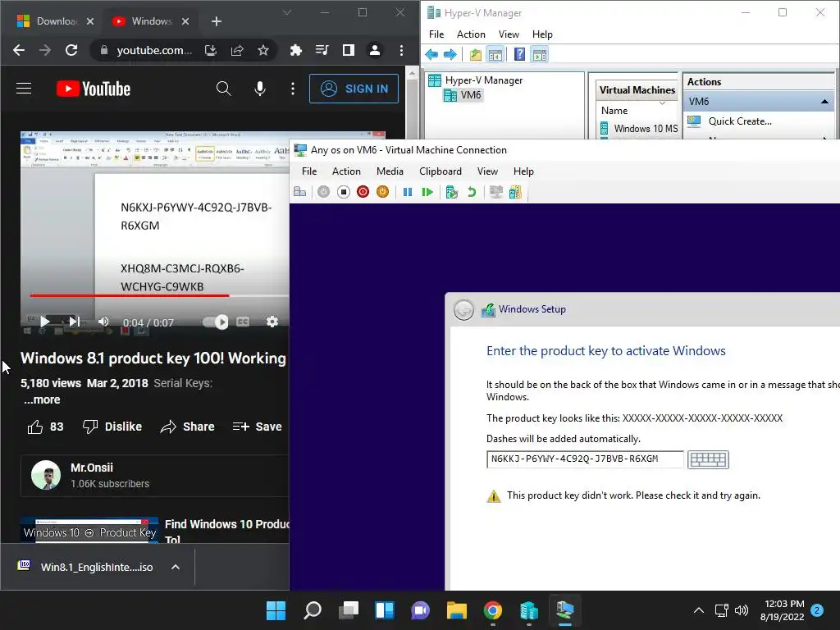840x630 pixels.
Task: Open the File menu in Hyper-V Manager
Action: 436,34
